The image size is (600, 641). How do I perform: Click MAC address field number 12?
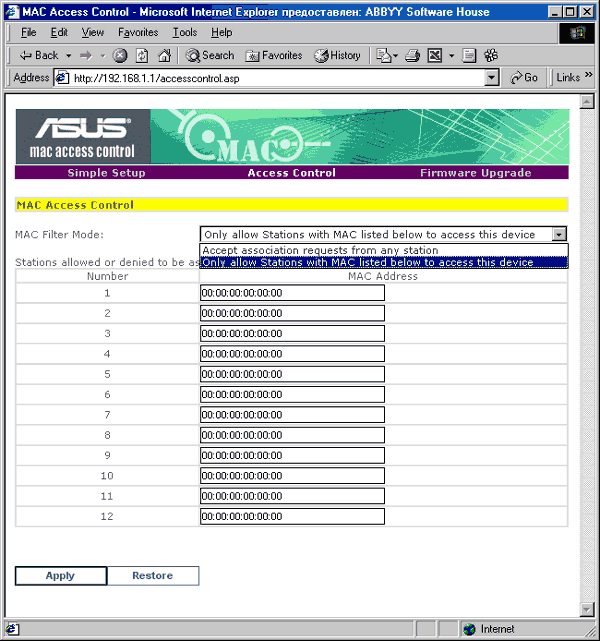[292, 516]
